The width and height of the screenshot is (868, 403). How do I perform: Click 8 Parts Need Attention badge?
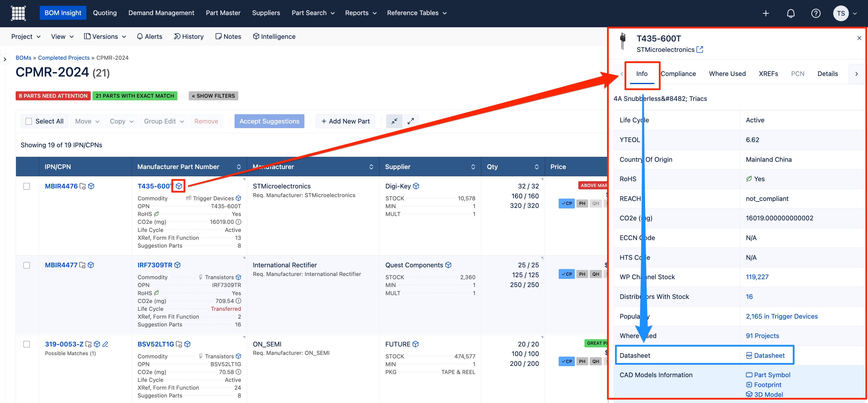[53, 96]
